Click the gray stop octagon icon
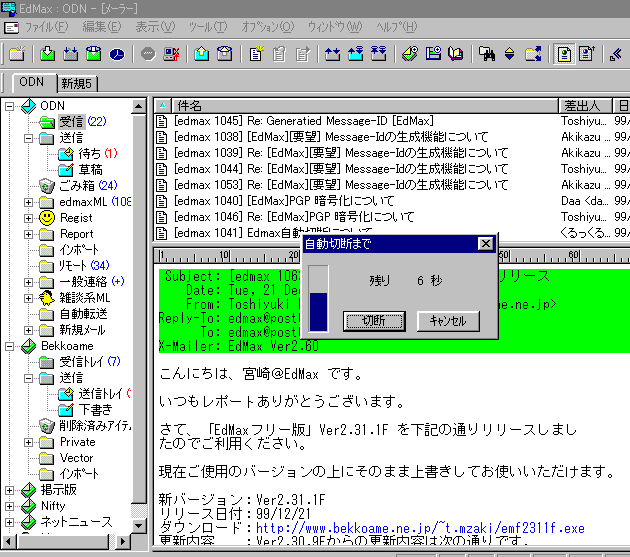 148,53
